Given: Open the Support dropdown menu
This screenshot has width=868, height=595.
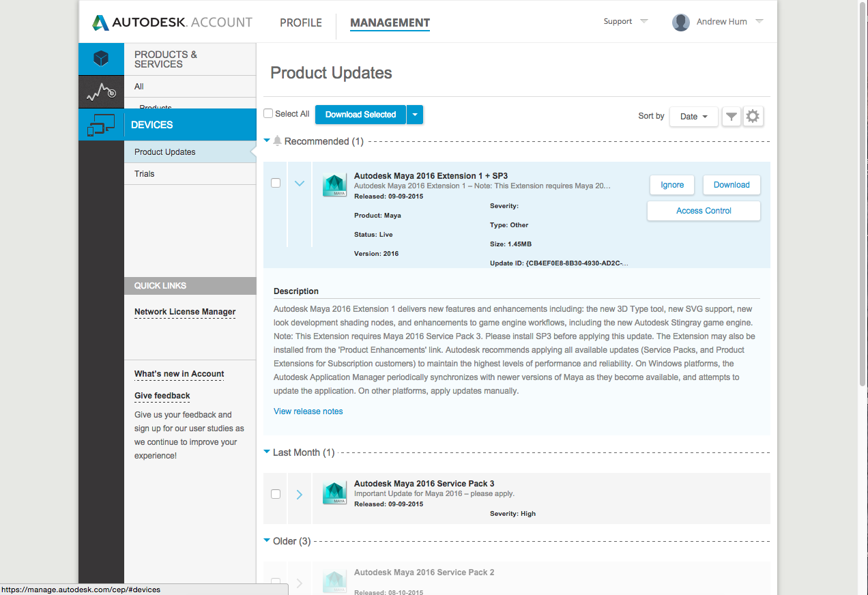Looking at the screenshot, I should click(626, 22).
